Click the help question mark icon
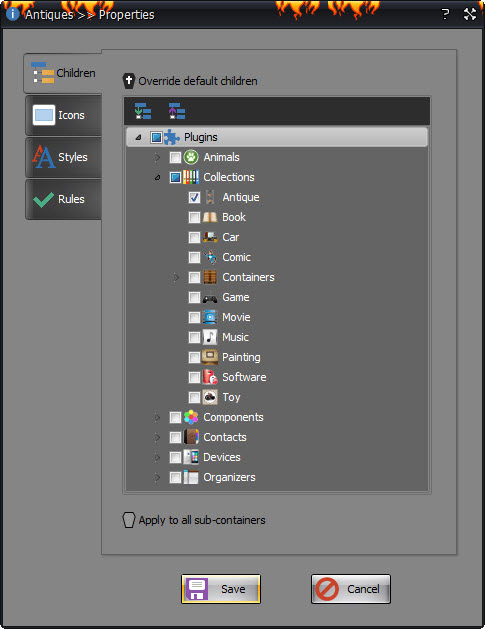Image resolution: width=485 pixels, height=629 pixels. point(445,14)
